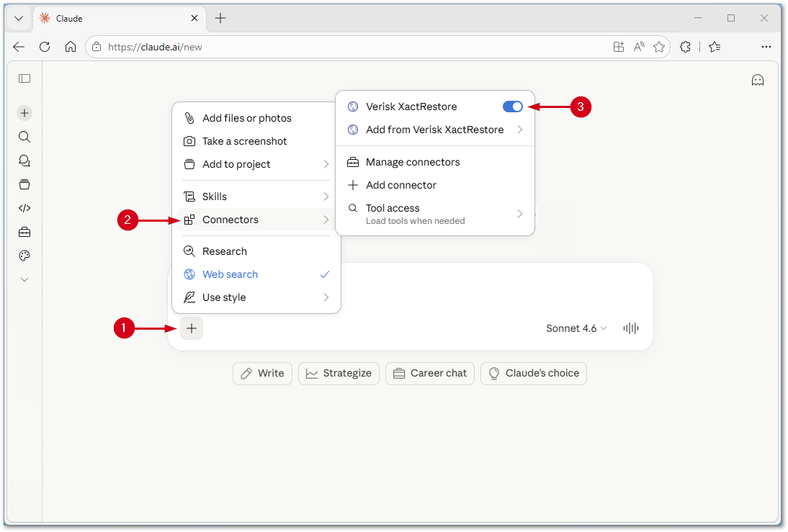Open chats list icon in sidebar
The width and height of the screenshot is (788, 532).
click(24, 161)
